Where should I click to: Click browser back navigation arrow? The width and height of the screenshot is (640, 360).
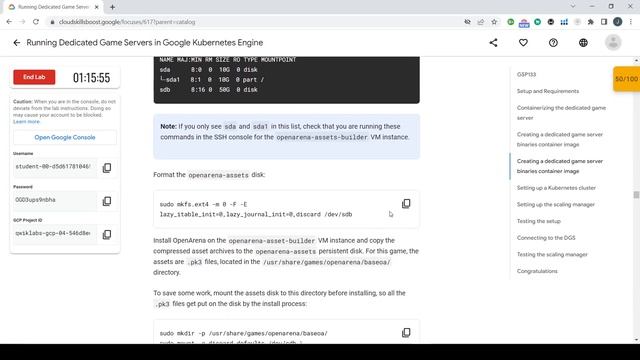pyautogui.click(x=9, y=22)
